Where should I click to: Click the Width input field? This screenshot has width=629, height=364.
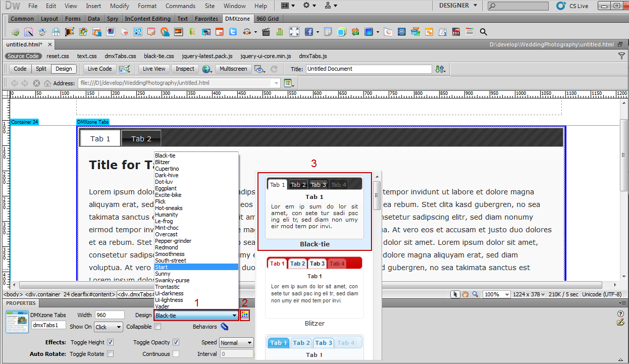point(109,315)
